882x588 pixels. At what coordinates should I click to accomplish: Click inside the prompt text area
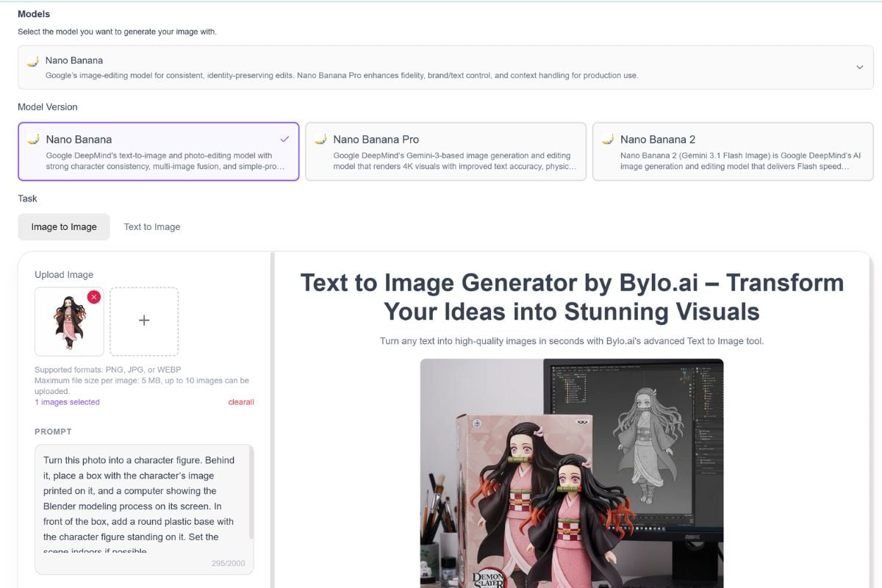144,509
